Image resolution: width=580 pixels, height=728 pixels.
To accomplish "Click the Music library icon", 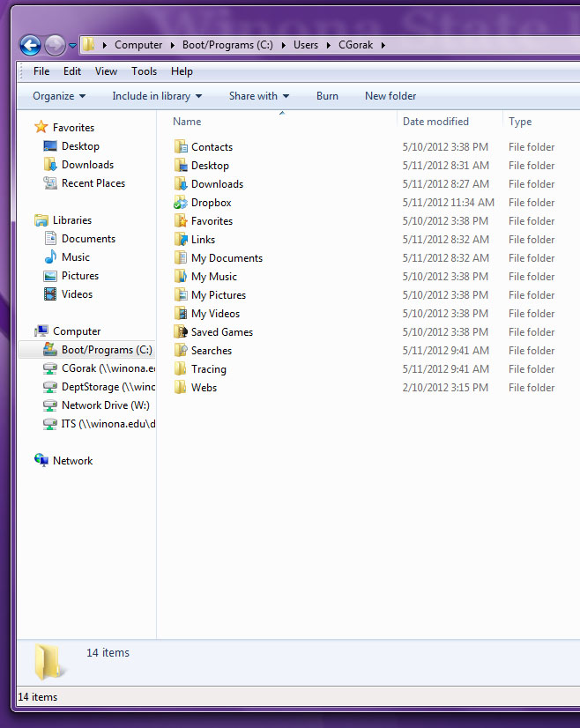I will (x=50, y=257).
